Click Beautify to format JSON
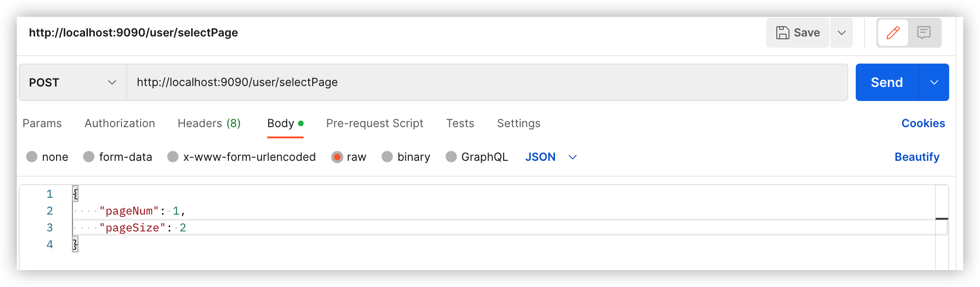Screen dimensions: 980x287 coord(916,157)
